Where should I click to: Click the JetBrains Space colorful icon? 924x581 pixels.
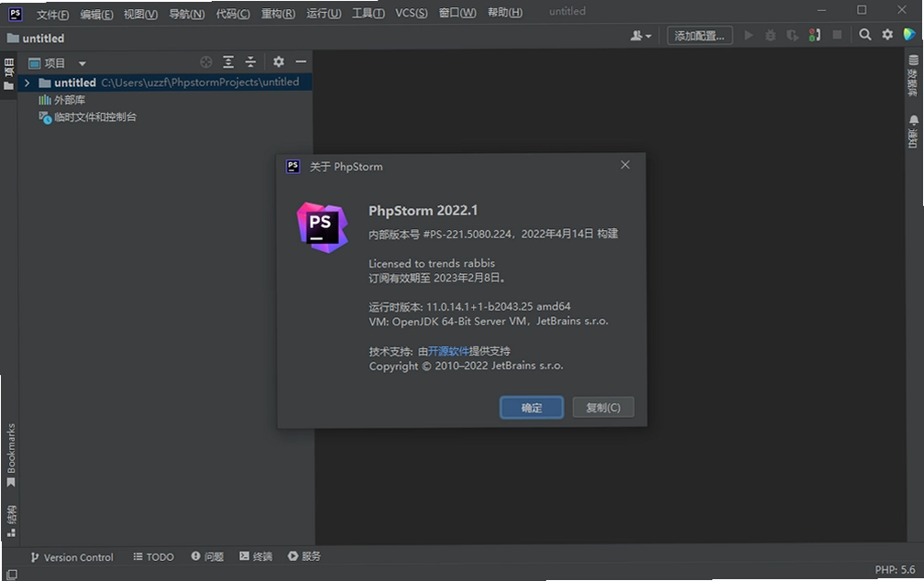coord(909,35)
